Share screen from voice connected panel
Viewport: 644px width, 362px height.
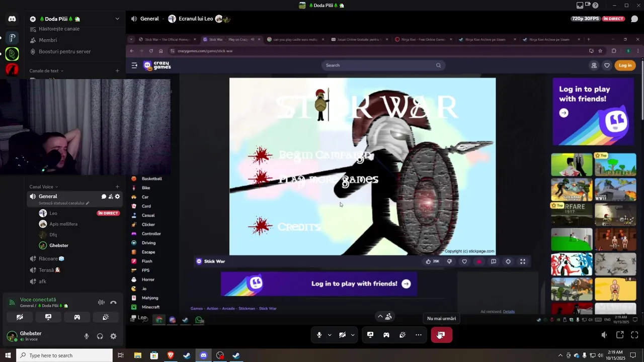pyautogui.click(x=48, y=317)
